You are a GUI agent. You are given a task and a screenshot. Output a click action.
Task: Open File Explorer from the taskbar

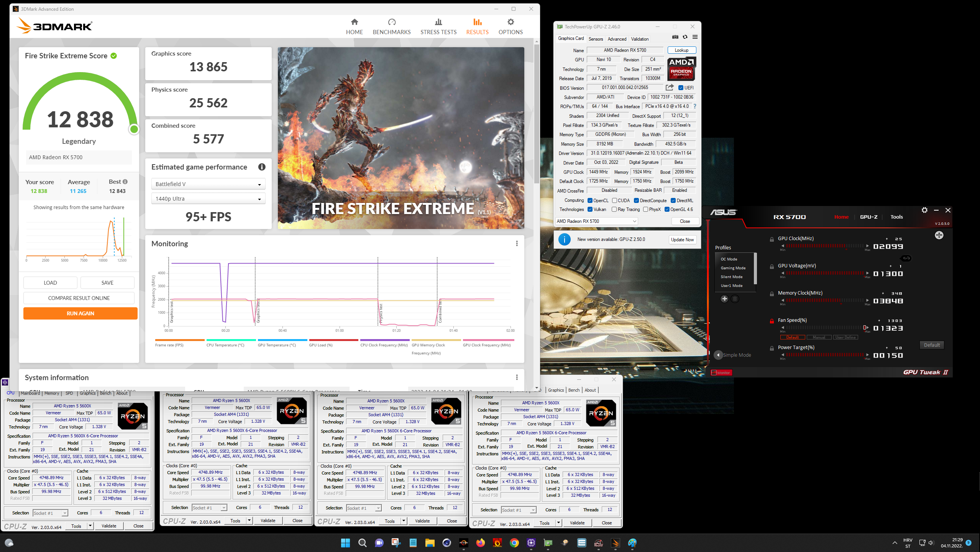(x=430, y=543)
